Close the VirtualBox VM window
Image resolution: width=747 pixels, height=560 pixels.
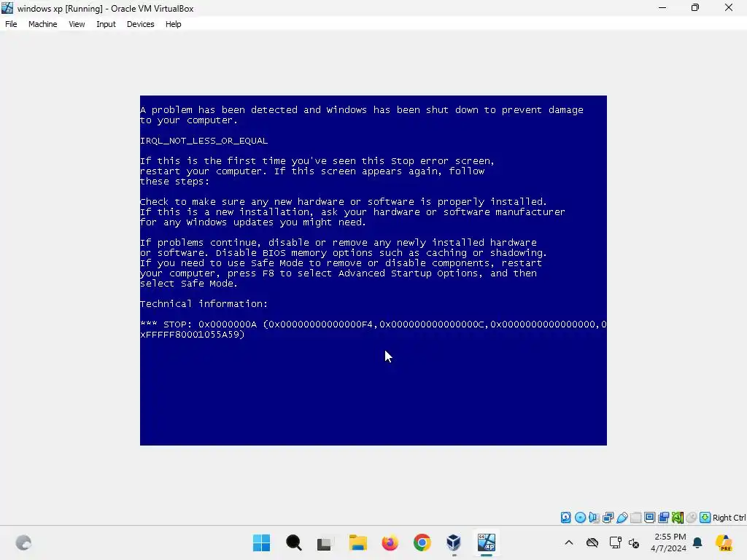[x=729, y=7]
